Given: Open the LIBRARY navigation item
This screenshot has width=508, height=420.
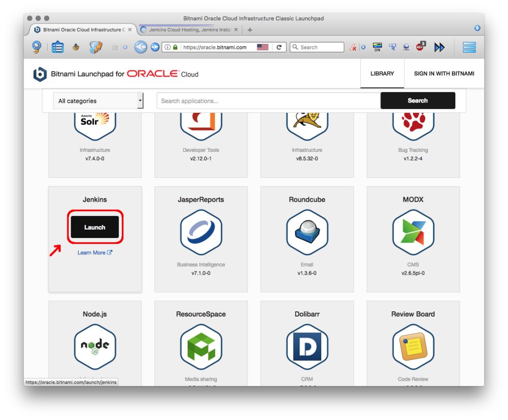Looking at the screenshot, I should 382,73.
